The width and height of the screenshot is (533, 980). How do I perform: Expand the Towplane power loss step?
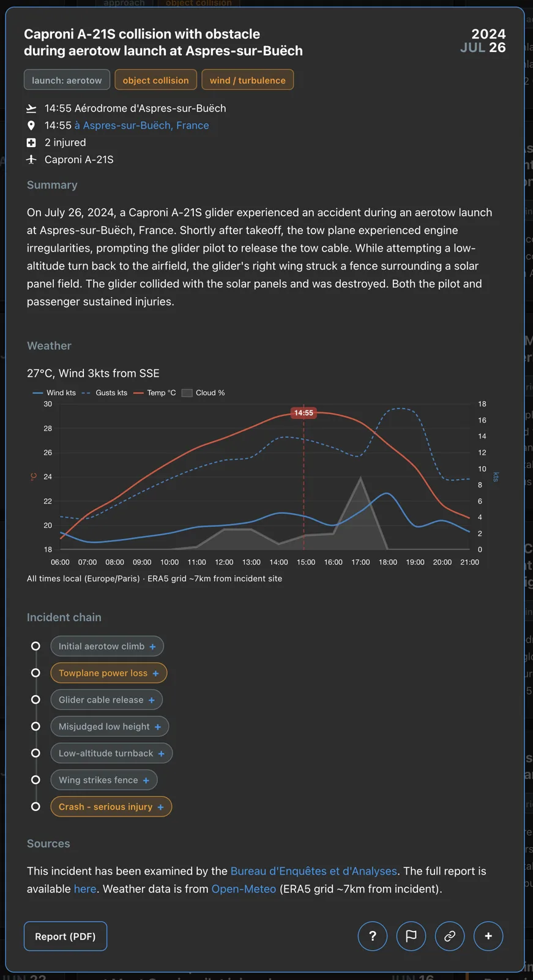109,673
